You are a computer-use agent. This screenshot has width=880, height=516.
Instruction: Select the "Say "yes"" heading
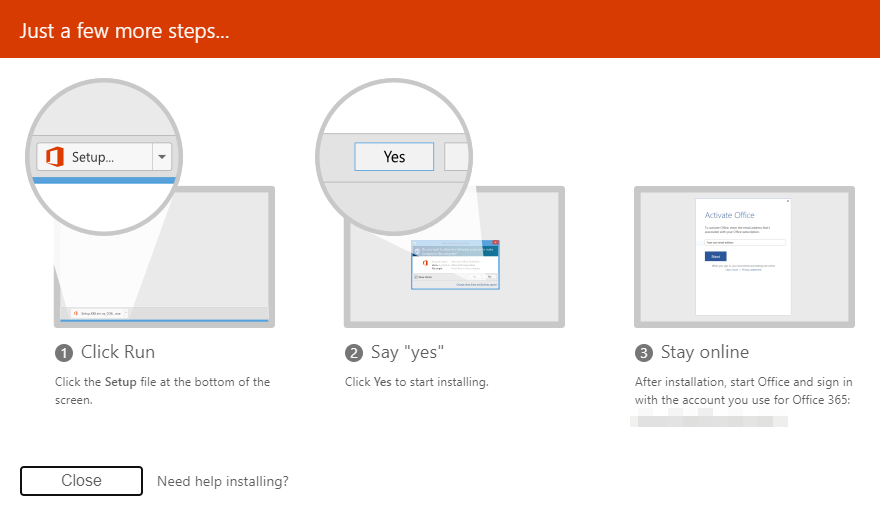click(407, 352)
